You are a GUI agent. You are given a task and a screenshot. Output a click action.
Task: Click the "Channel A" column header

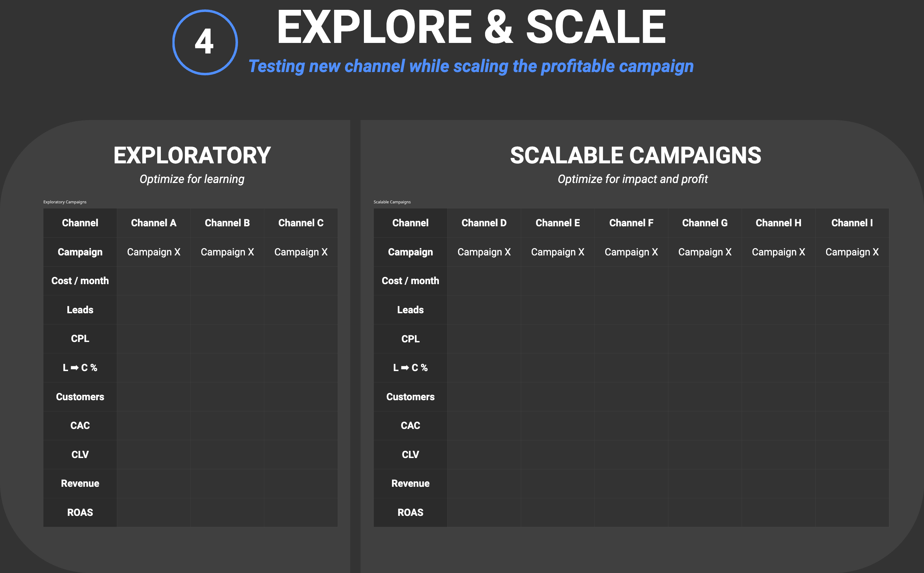click(154, 223)
